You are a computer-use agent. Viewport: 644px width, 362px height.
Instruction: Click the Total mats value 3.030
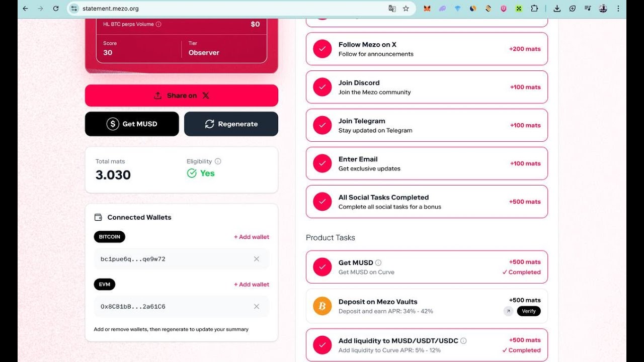pyautogui.click(x=113, y=175)
